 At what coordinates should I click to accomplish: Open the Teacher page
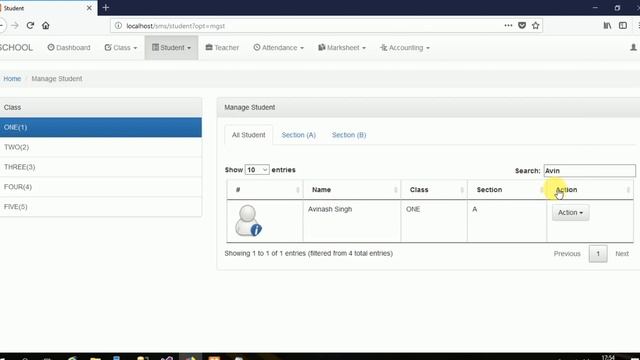222,48
